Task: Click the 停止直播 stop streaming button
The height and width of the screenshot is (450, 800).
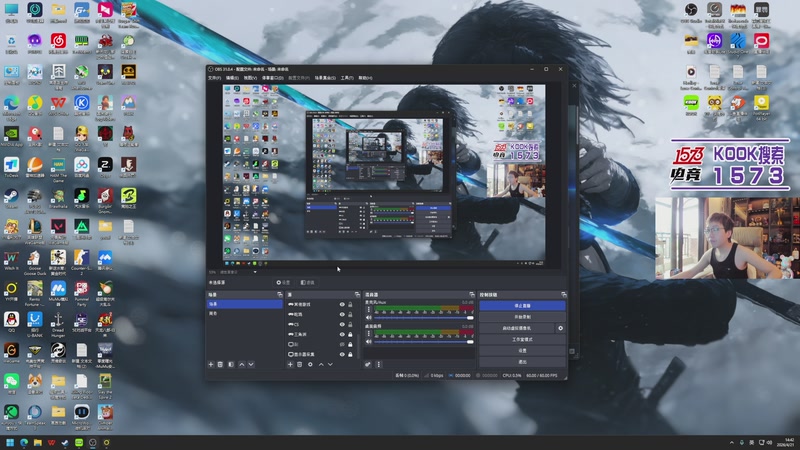Action: click(522, 306)
